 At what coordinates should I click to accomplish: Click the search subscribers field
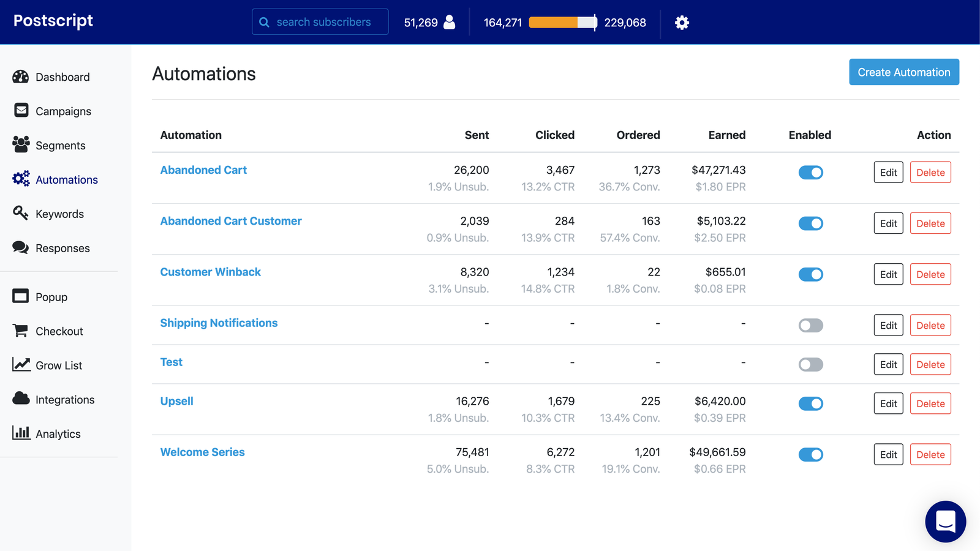point(320,21)
